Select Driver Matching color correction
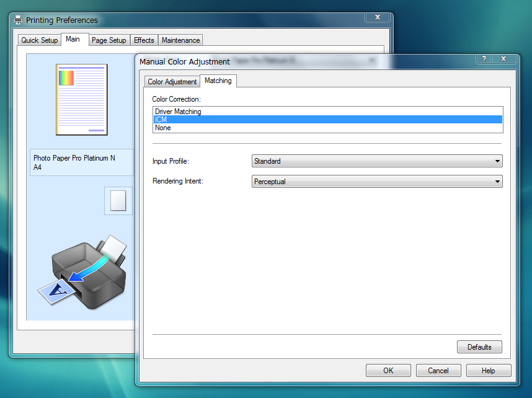The height and width of the screenshot is (398, 532). [x=178, y=112]
